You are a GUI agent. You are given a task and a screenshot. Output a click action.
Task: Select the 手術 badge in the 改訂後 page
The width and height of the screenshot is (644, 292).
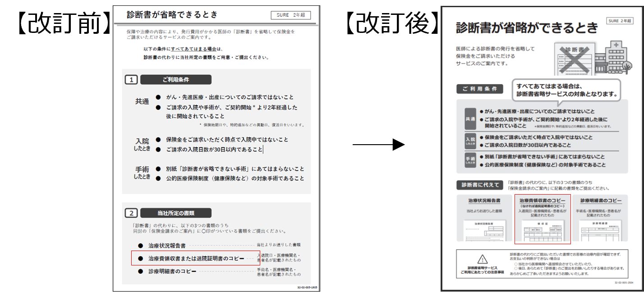(x=470, y=160)
